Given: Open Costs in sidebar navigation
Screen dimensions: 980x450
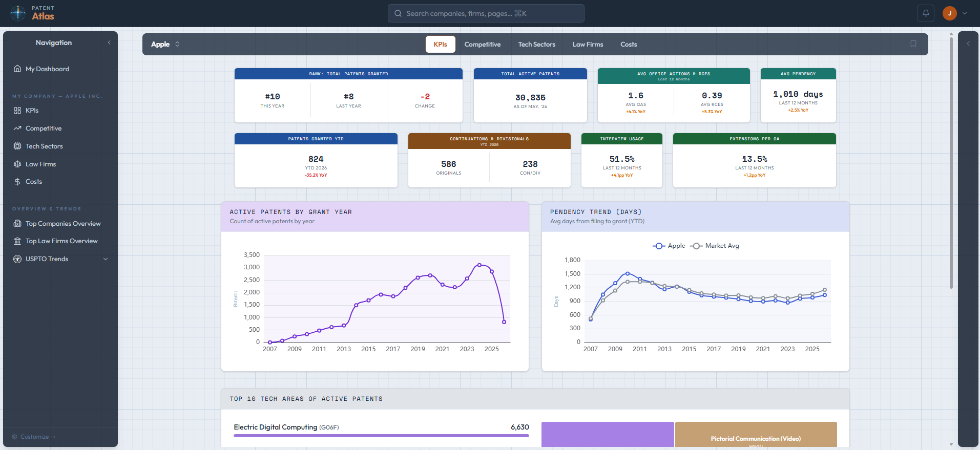Looking at the screenshot, I should (60, 182).
